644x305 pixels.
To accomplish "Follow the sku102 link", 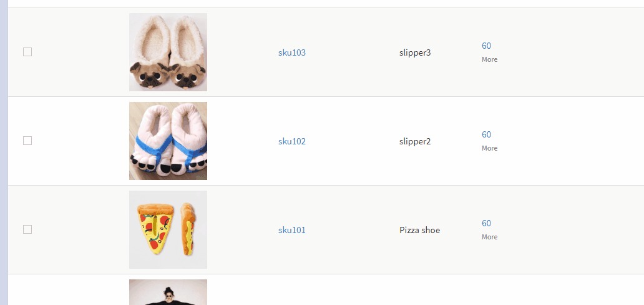I will pos(292,142).
